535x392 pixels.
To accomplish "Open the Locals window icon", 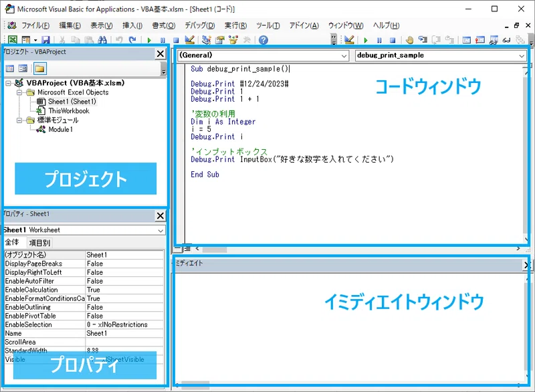I will tap(466, 40).
